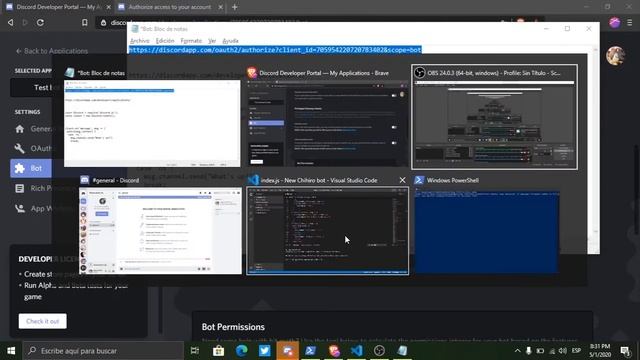Open the Archivo menu in Notepad
This screenshot has width=640, height=360.
point(140,41)
